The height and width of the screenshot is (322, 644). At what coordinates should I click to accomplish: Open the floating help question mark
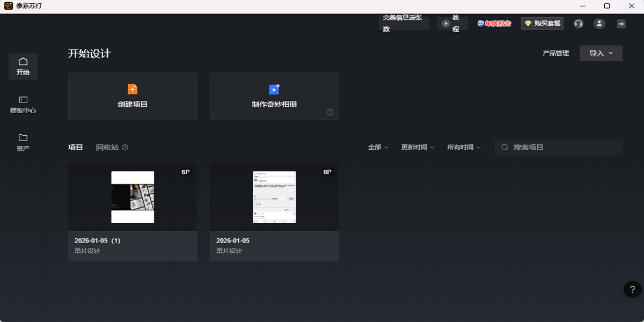pos(632,289)
